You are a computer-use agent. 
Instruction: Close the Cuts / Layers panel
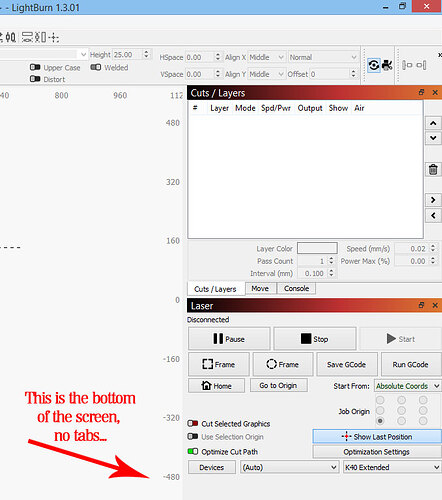[435, 92]
